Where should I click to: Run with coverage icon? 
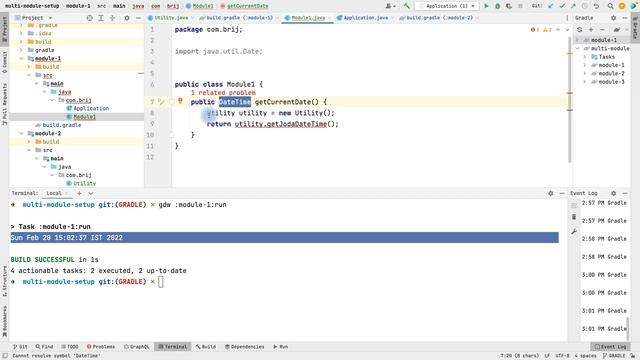[509, 6]
